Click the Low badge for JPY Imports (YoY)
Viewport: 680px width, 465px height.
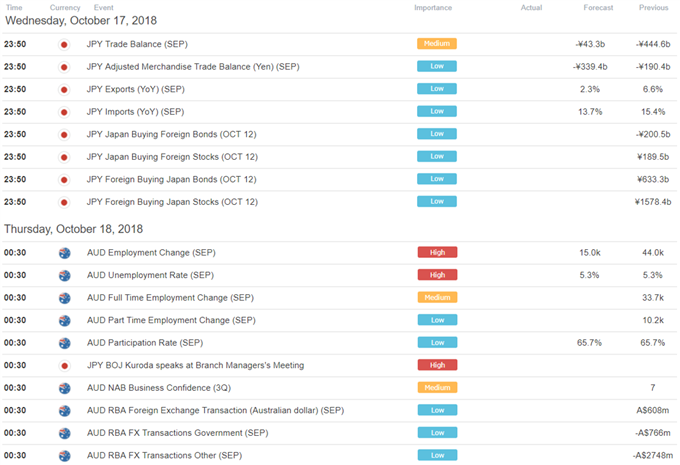point(437,111)
